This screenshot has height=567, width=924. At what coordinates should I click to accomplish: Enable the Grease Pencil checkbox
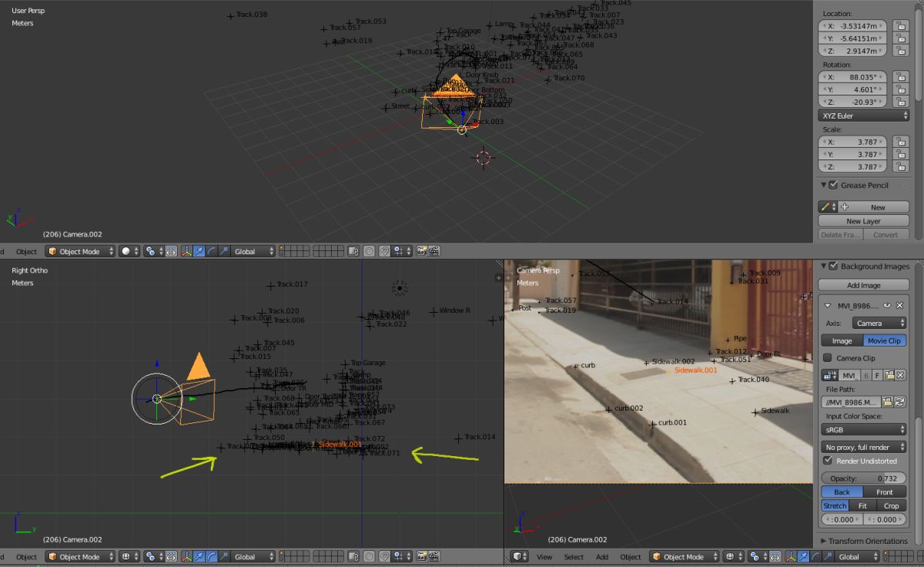click(833, 185)
